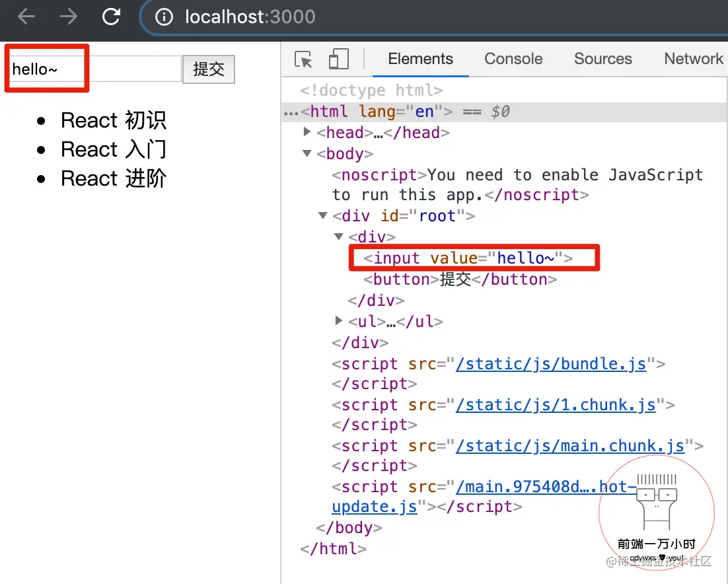The image size is (728, 584).
Task: Open the Network tab
Action: pyautogui.click(x=693, y=59)
